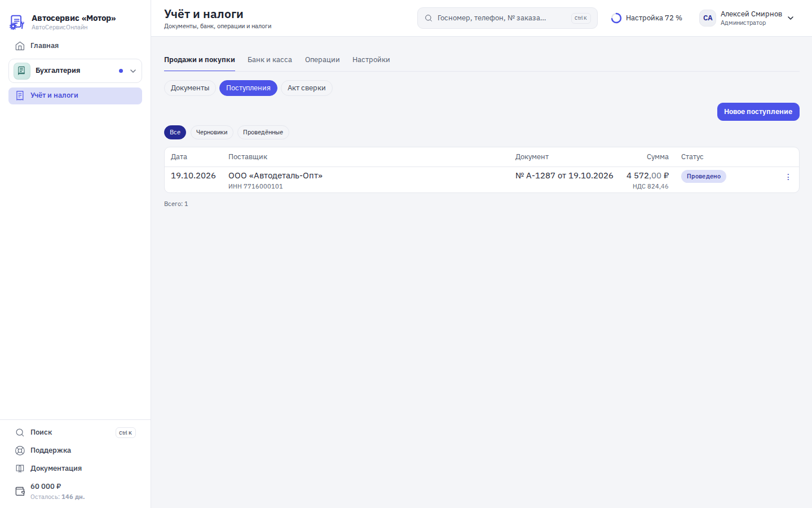Viewport: 812px width, 508px height.
Task: Click the ИНН 7716000101 text
Action: pyautogui.click(x=255, y=186)
